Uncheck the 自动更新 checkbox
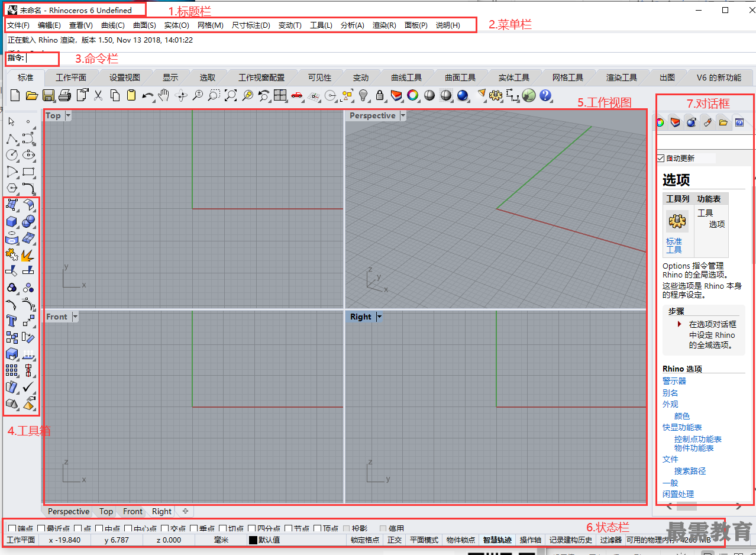756x555 pixels. tap(661, 158)
